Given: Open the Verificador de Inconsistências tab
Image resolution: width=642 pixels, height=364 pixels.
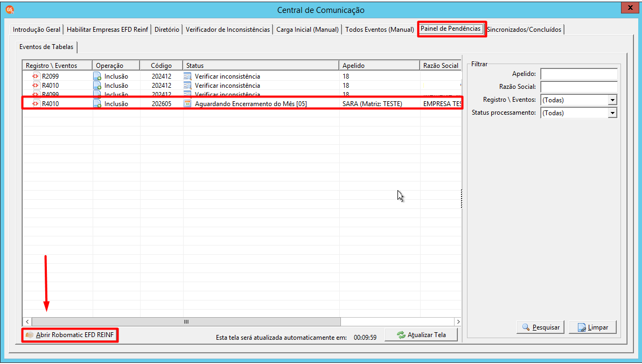Looking at the screenshot, I should point(228,30).
